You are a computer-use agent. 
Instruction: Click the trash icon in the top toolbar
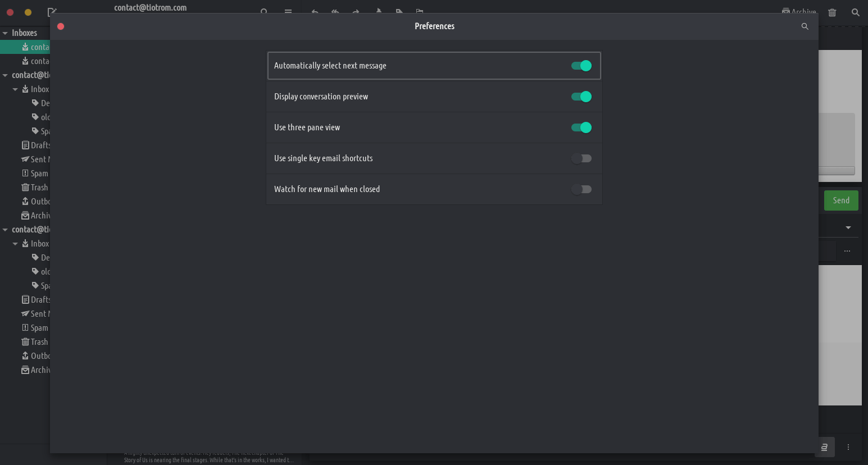832,12
